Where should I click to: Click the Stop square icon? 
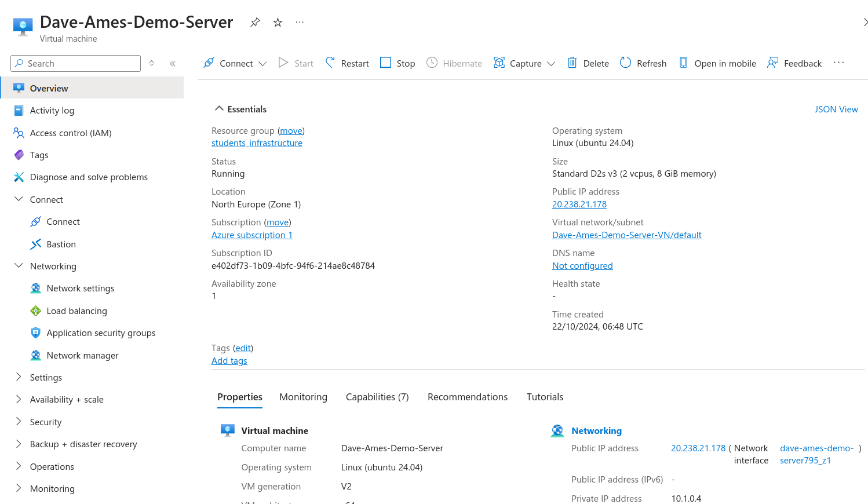pyautogui.click(x=386, y=63)
